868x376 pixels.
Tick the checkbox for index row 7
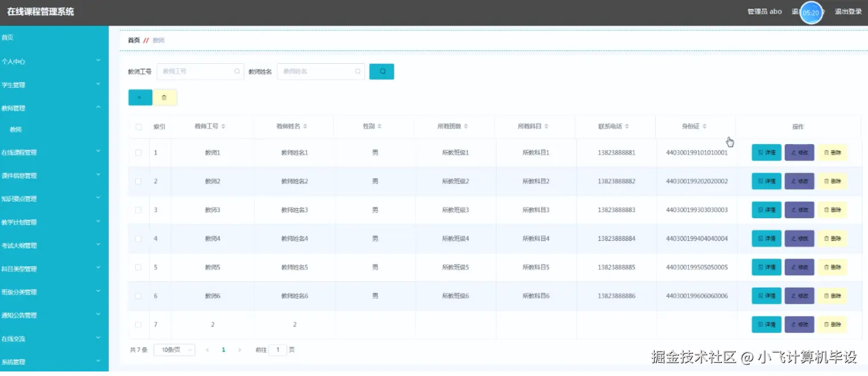139,324
